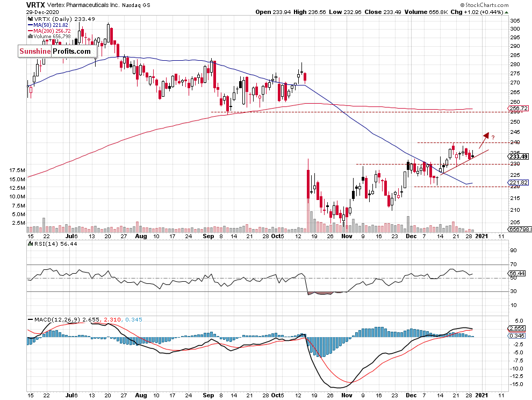The height and width of the screenshot is (400, 532).
Task: Click the 656798 volume tag on right axis
Action: 520,229
